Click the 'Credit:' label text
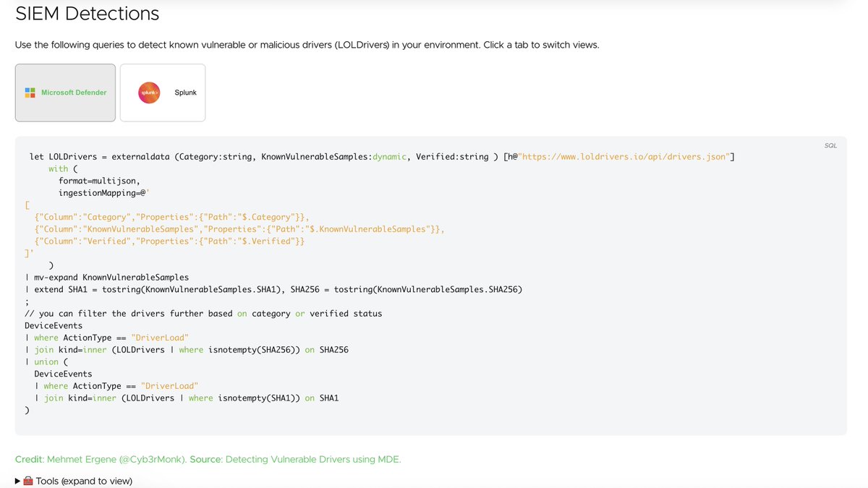Image resolution: width=868 pixels, height=488 pixels. pos(30,459)
